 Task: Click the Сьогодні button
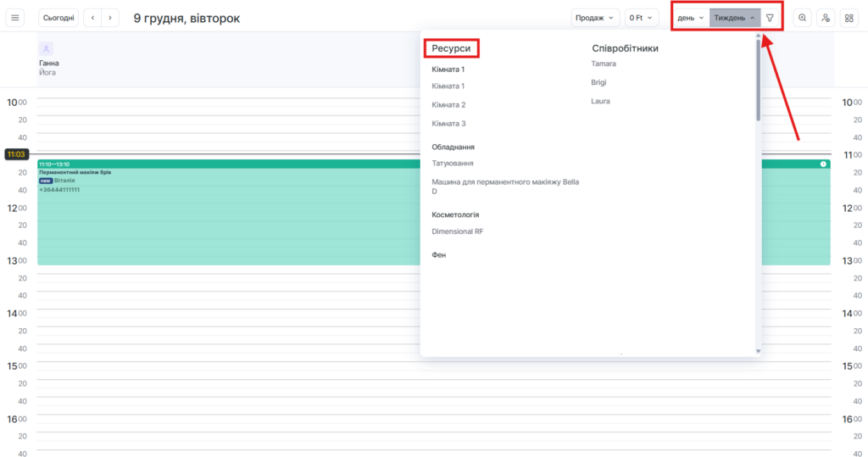[58, 18]
